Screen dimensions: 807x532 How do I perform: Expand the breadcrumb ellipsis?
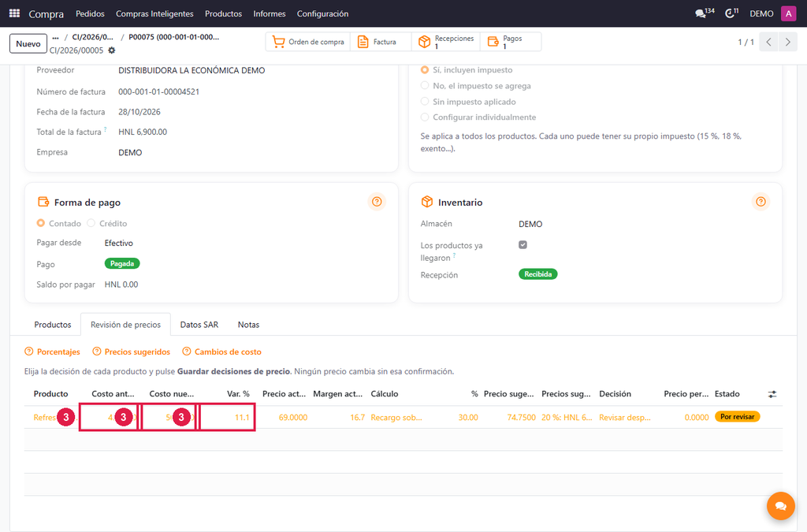[56, 37]
